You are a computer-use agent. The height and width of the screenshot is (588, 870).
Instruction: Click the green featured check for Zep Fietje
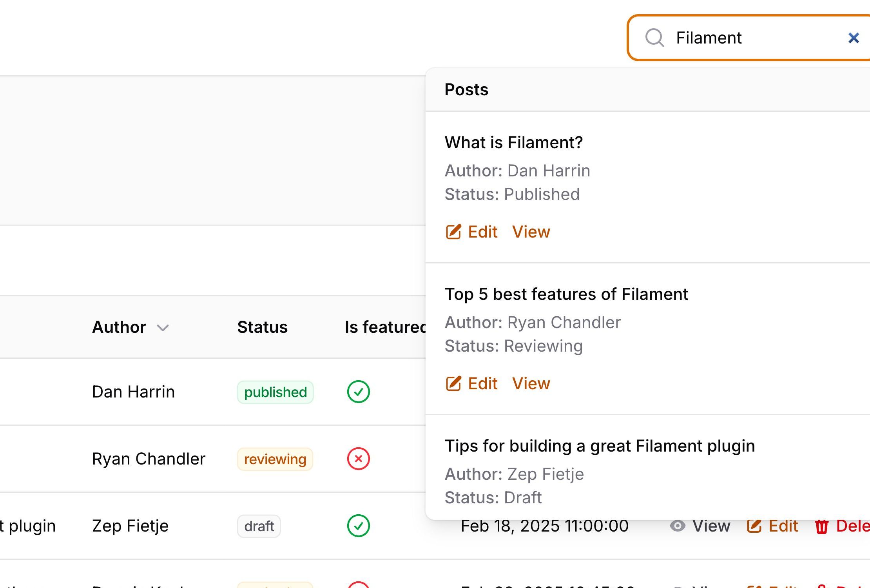[x=358, y=526]
